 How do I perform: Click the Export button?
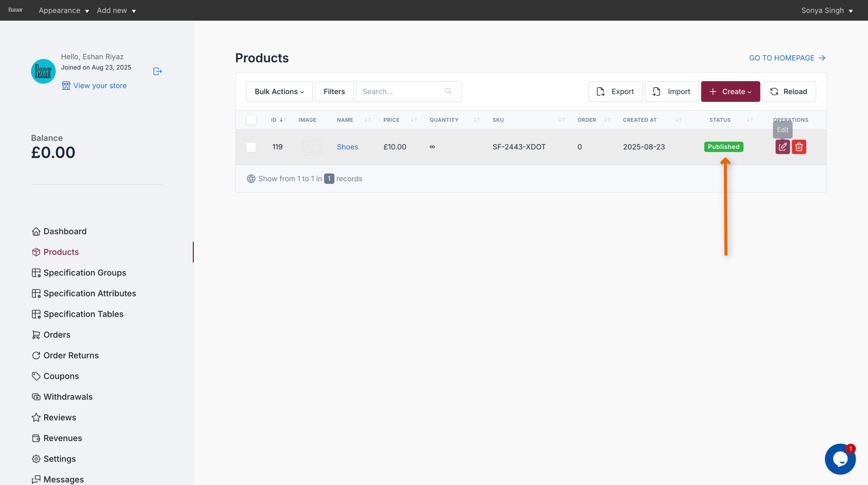615,91
